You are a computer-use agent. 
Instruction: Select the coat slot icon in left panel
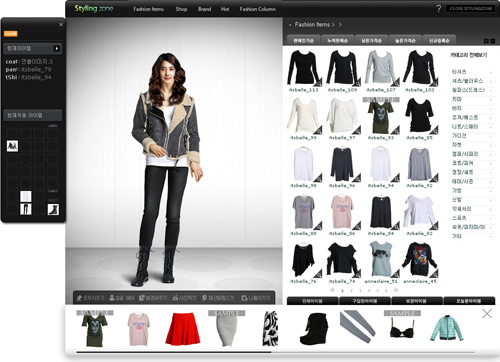(x=12, y=146)
